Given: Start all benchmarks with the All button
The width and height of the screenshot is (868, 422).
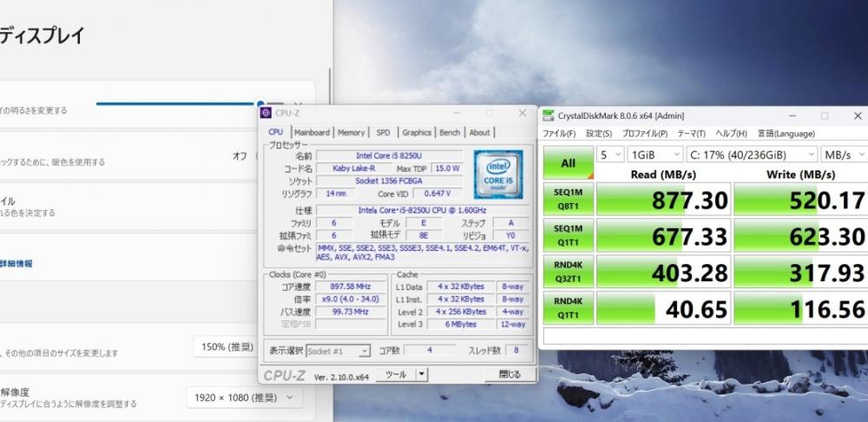Looking at the screenshot, I should point(568,163).
